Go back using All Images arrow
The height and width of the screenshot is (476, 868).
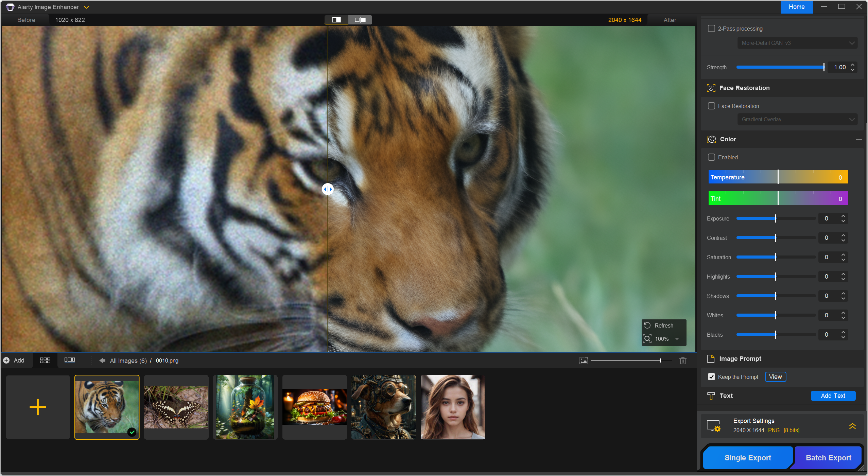pos(102,360)
